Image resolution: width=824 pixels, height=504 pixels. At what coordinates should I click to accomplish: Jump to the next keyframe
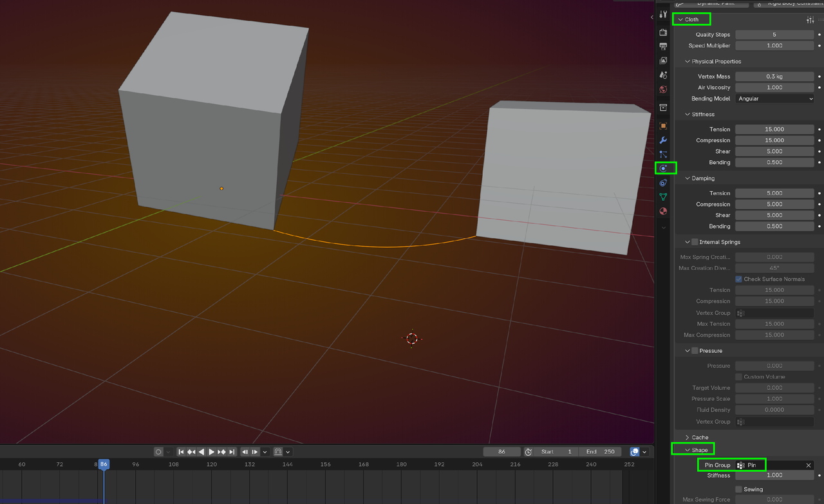(221, 452)
